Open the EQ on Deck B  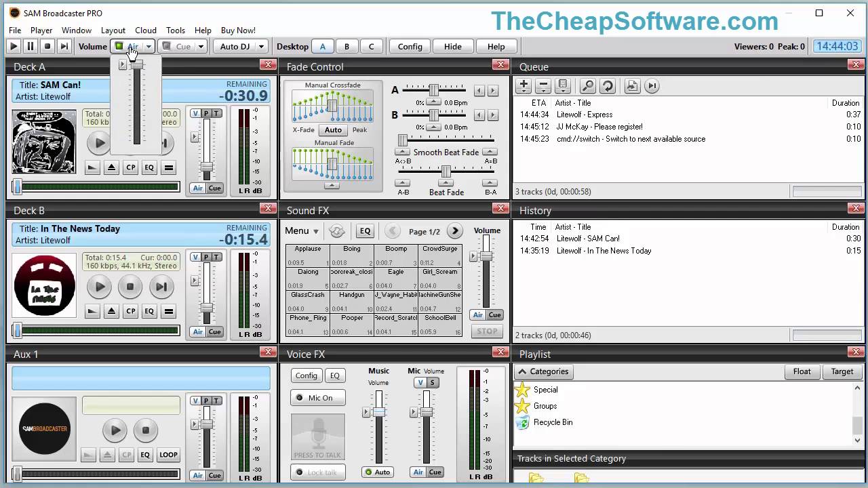(149, 311)
